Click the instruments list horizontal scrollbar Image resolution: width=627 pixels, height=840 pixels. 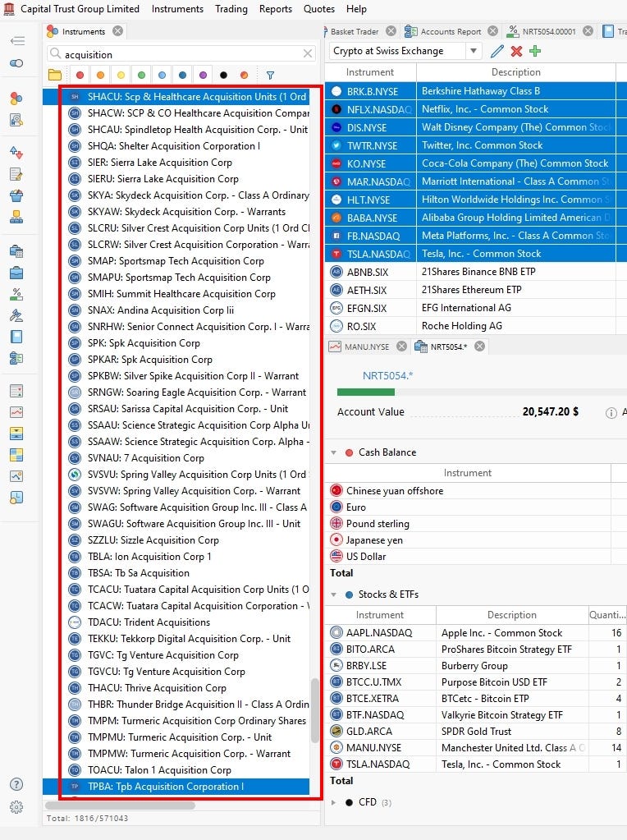[120, 806]
